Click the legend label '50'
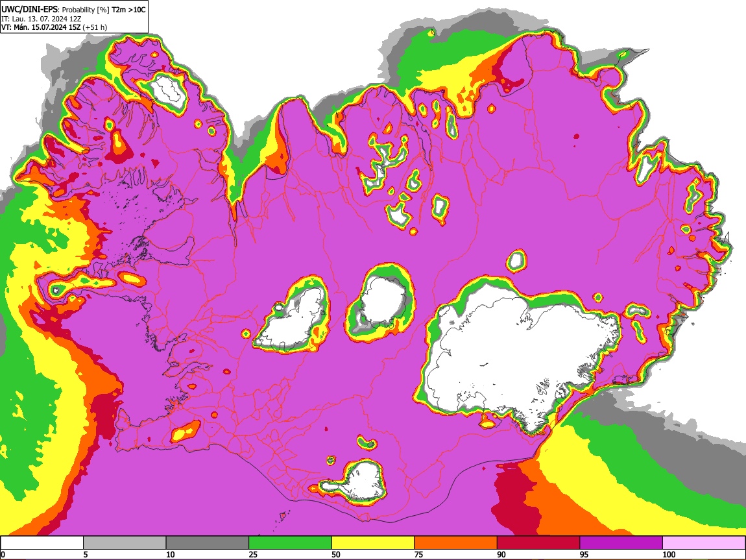This screenshot has width=746, height=560. pyautogui.click(x=336, y=554)
